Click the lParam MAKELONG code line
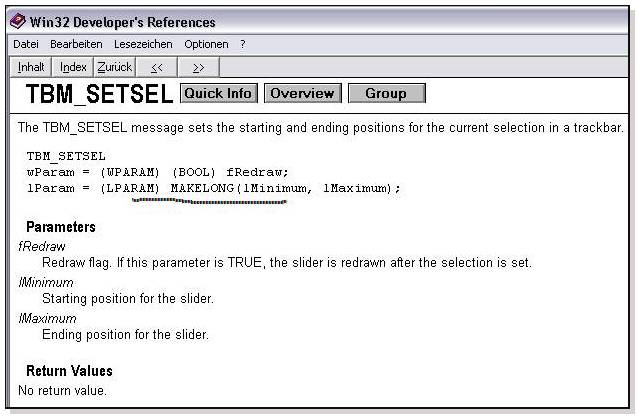This screenshot has height=418, width=639. coord(214,188)
